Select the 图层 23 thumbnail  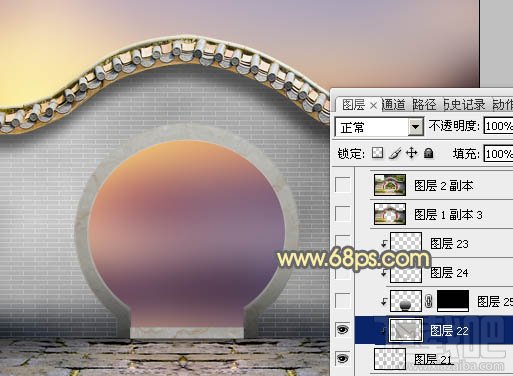point(406,243)
